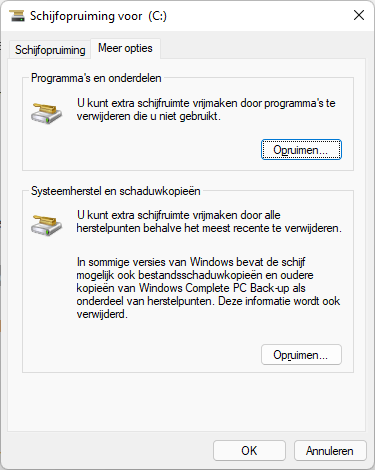The image size is (378, 470).
Task: Close the Schijfopruiming dialog window
Action: [359, 15]
